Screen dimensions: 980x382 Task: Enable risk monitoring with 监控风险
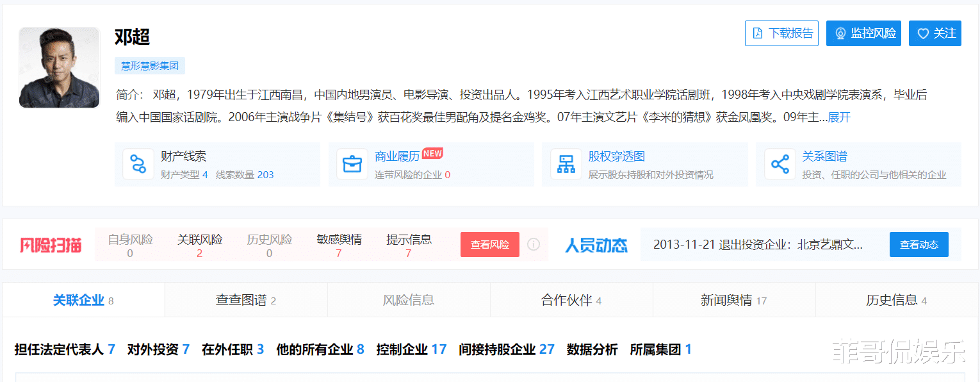coord(863,33)
